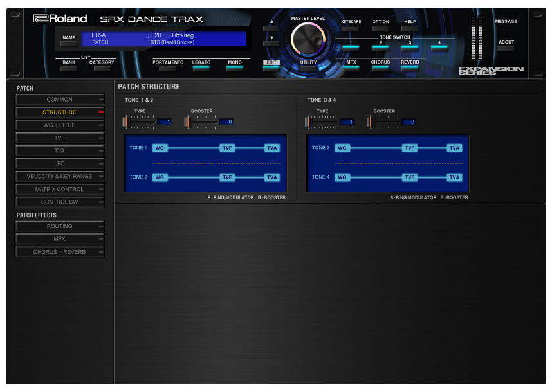Open the patch BANK list
The height and width of the screenshot is (392, 552).
coord(69,69)
